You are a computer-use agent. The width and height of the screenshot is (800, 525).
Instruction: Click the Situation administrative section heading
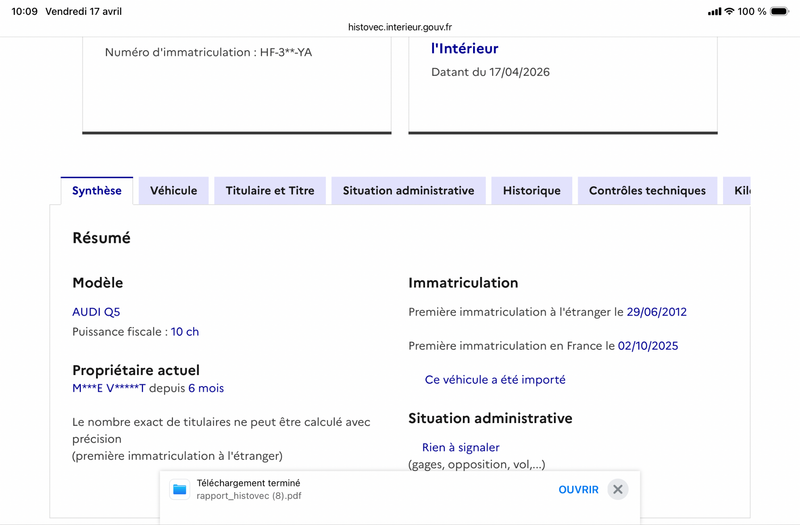pyautogui.click(x=490, y=418)
